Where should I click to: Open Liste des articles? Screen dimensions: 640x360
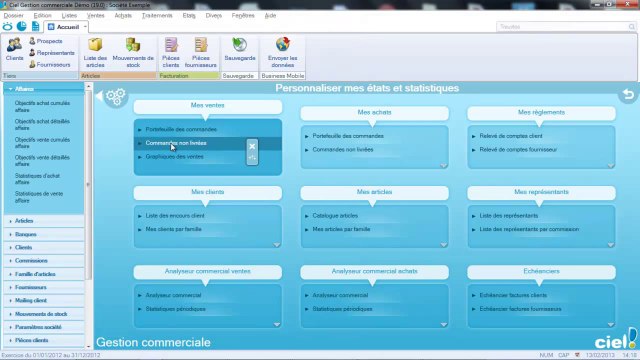coord(95,52)
